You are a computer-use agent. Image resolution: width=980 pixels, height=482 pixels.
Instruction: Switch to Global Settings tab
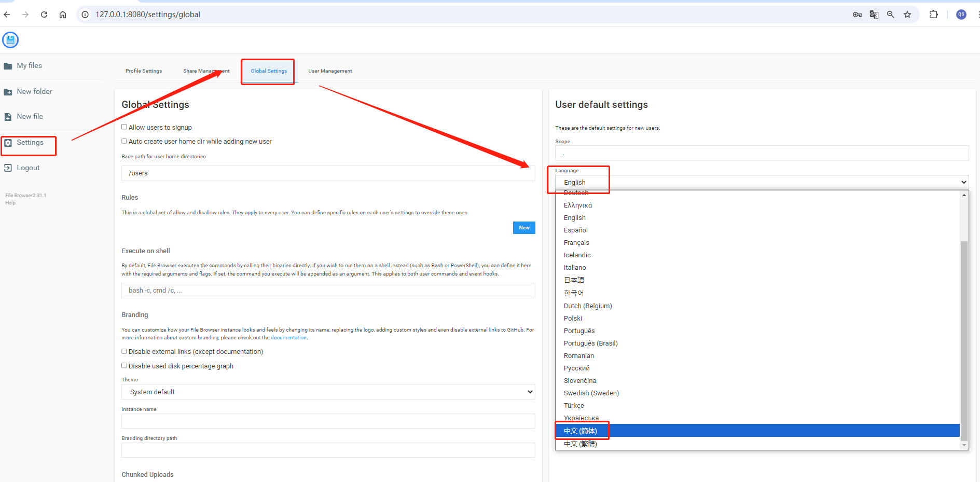[269, 71]
